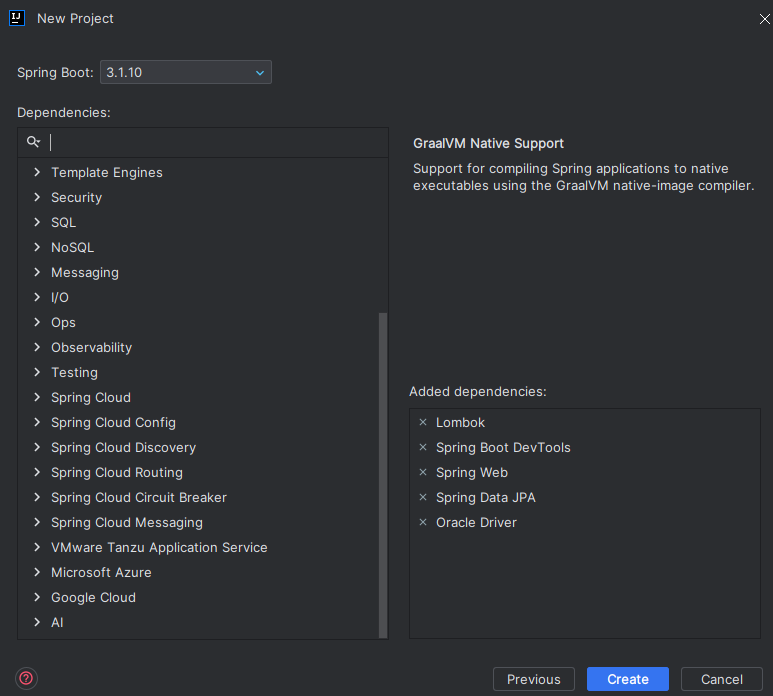
Task: Select Spring Web text entry
Action: 472,472
